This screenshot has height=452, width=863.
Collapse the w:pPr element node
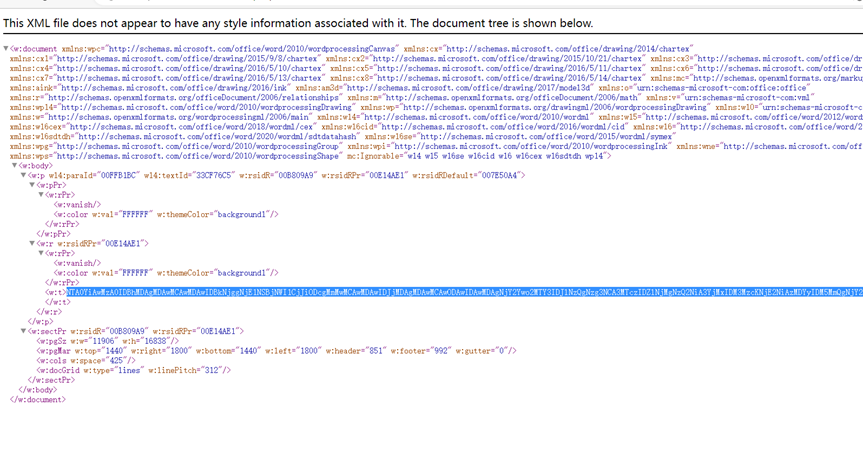pyautogui.click(x=32, y=185)
